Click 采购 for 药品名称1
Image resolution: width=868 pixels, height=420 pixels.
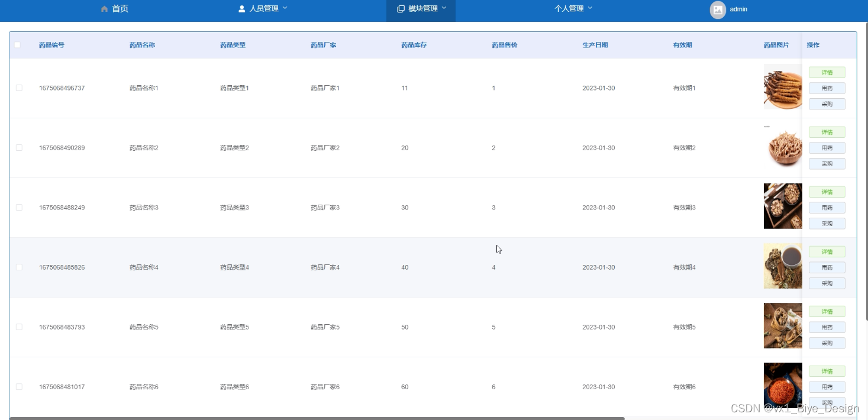pos(827,104)
